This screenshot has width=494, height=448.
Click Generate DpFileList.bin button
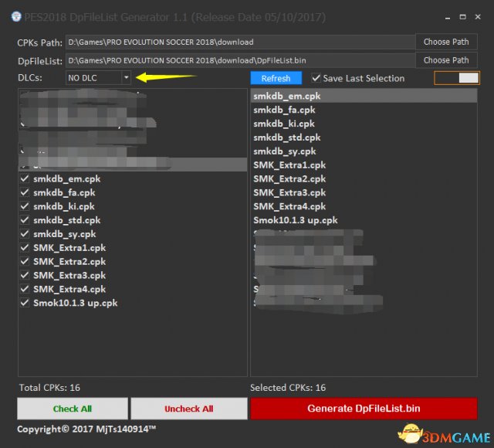[x=364, y=409]
